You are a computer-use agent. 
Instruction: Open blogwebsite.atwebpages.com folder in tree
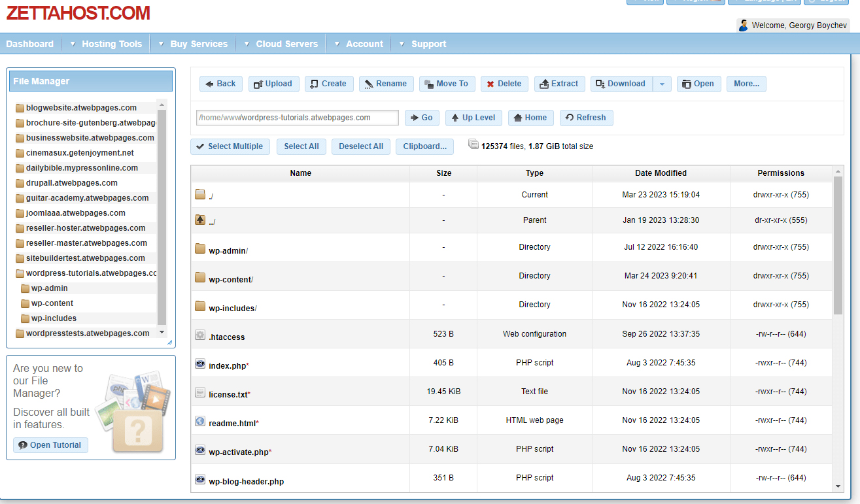(81, 108)
